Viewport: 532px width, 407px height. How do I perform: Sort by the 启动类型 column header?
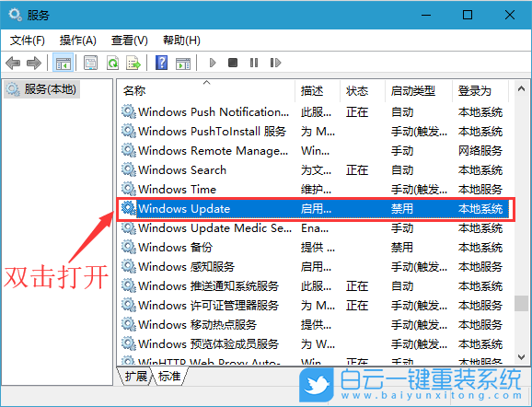[x=412, y=91]
